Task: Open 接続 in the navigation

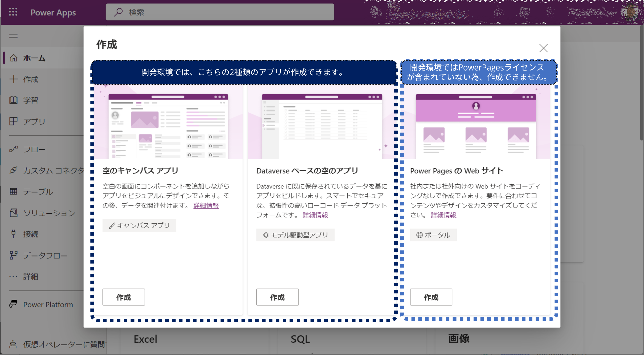Action: 31,234
